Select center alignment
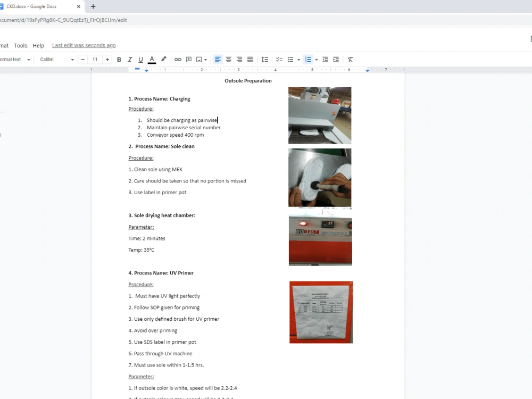Image resolution: width=532 pixels, height=399 pixels. tap(228, 59)
